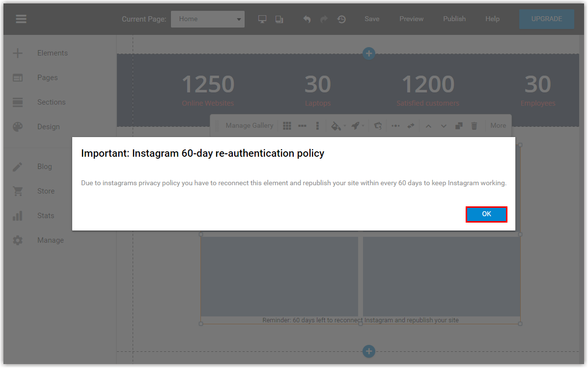
Task: Click Publish in the top bar
Action: [454, 19]
